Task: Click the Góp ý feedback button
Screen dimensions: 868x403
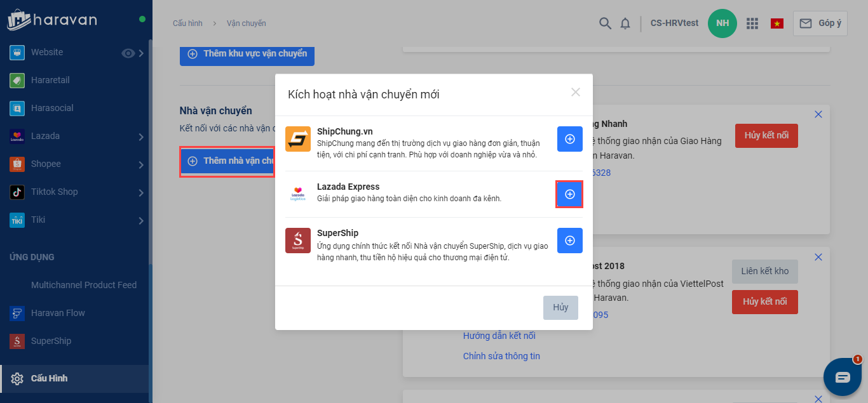Action: point(820,23)
